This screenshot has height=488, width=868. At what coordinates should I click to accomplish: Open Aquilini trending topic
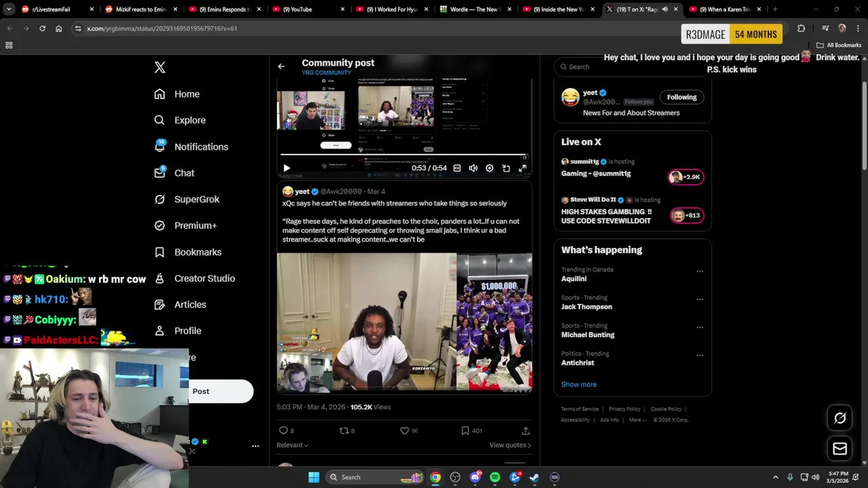click(574, 279)
